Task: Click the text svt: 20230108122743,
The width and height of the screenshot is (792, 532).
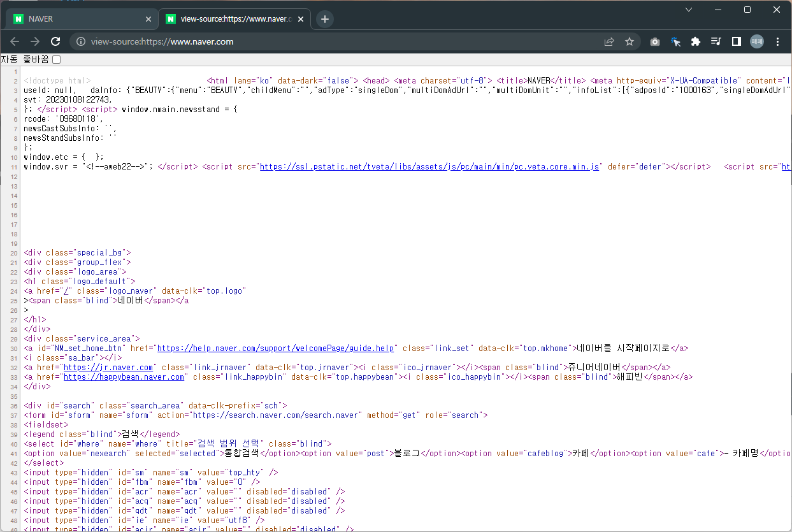Action: 68,100
